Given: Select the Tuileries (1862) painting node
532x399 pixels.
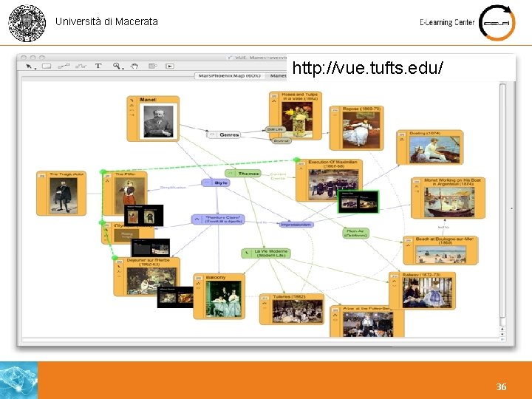Looking at the screenshot, I should point(292,309).
